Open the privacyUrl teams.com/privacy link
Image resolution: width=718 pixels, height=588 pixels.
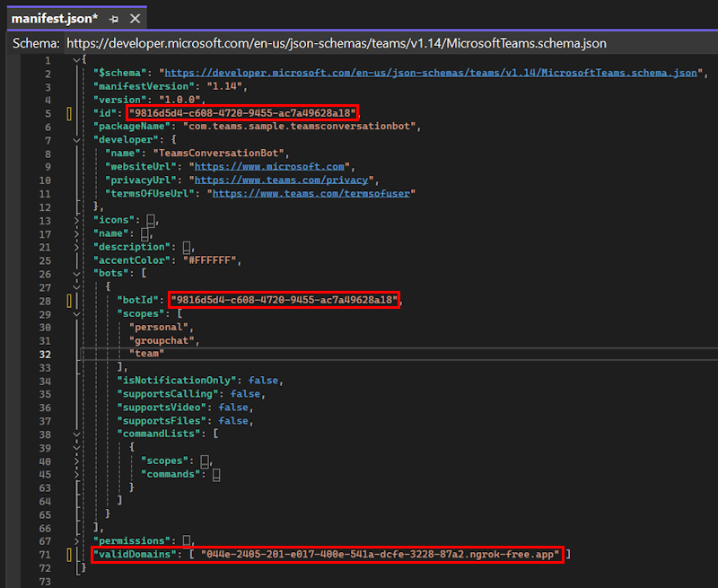coord(281,180)
